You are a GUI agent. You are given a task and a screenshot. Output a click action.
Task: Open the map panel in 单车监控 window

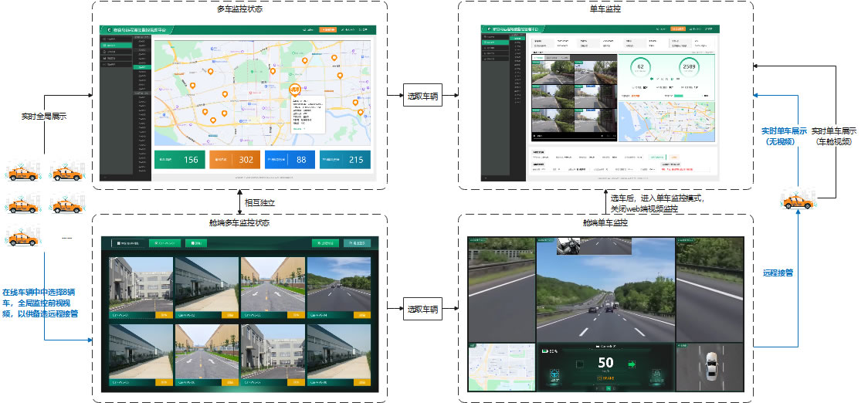click(666, 121)
